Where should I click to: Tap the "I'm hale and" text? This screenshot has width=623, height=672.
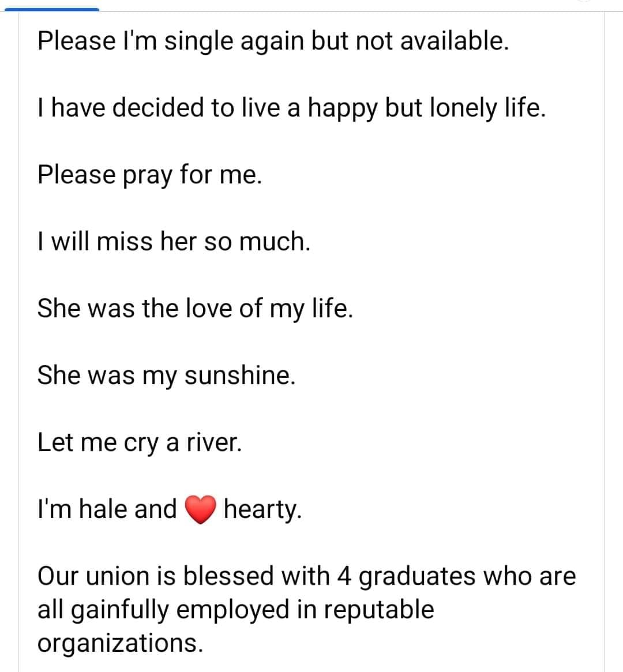coord(107,509)
